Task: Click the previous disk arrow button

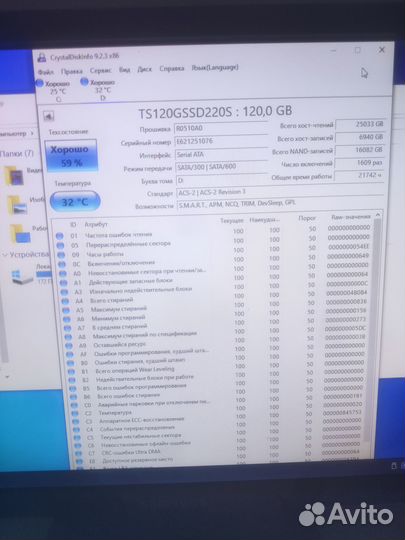Action: coord(49,116)
